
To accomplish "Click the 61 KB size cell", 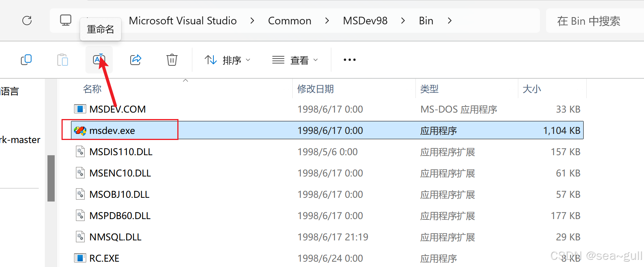I will click(568, 173).
